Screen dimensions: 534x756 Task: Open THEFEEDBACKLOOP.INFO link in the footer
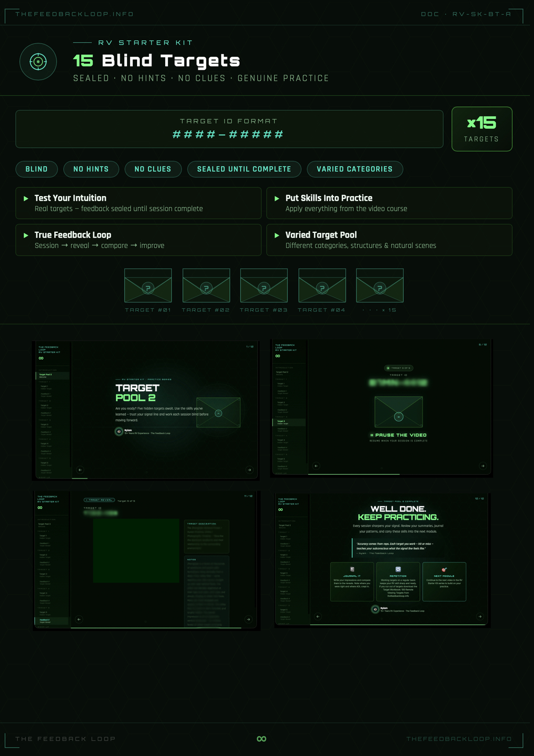point(459,738)
